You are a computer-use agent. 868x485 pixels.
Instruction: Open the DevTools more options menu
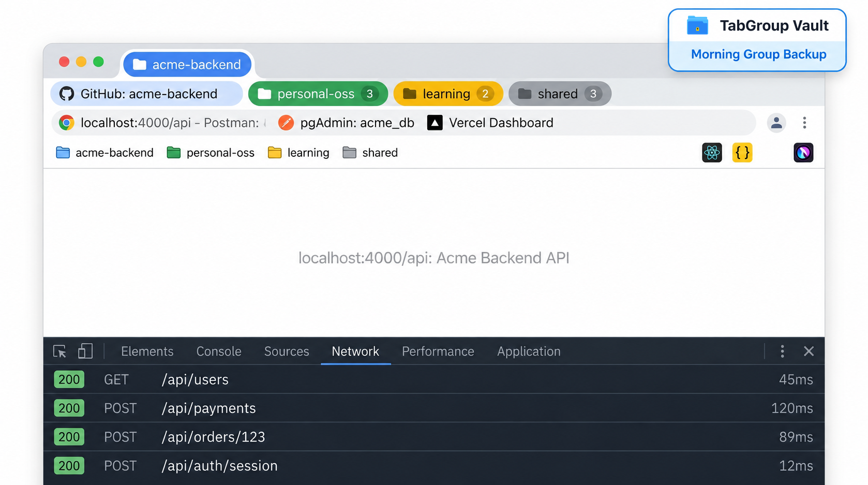click(782, 351)
